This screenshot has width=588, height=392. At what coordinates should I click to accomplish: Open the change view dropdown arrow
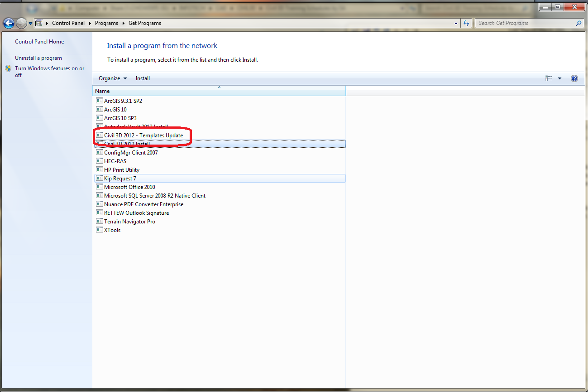(559, 78)
